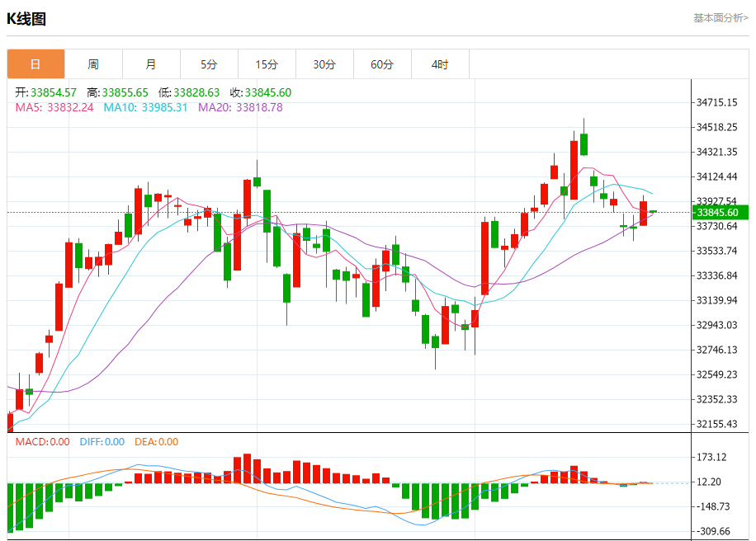The width and height of the screenshot is (756, 541).
Task: Click the 32352.33 price axis label
Action: pyautogui.click(x=717, y=399)
